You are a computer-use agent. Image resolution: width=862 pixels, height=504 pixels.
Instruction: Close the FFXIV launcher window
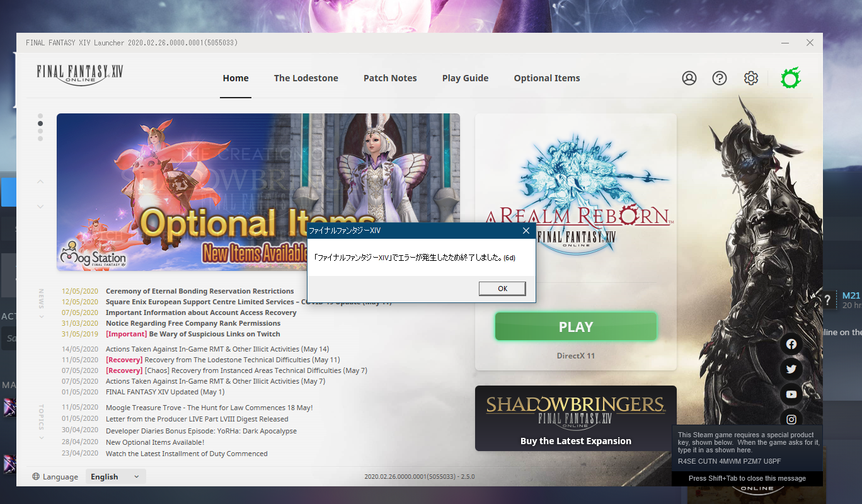tap(810, 42)
